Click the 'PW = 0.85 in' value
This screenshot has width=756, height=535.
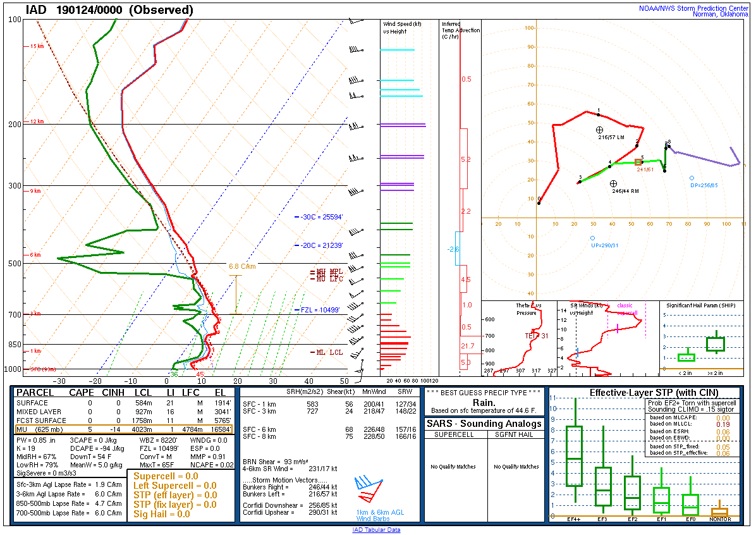pos(35,440)
